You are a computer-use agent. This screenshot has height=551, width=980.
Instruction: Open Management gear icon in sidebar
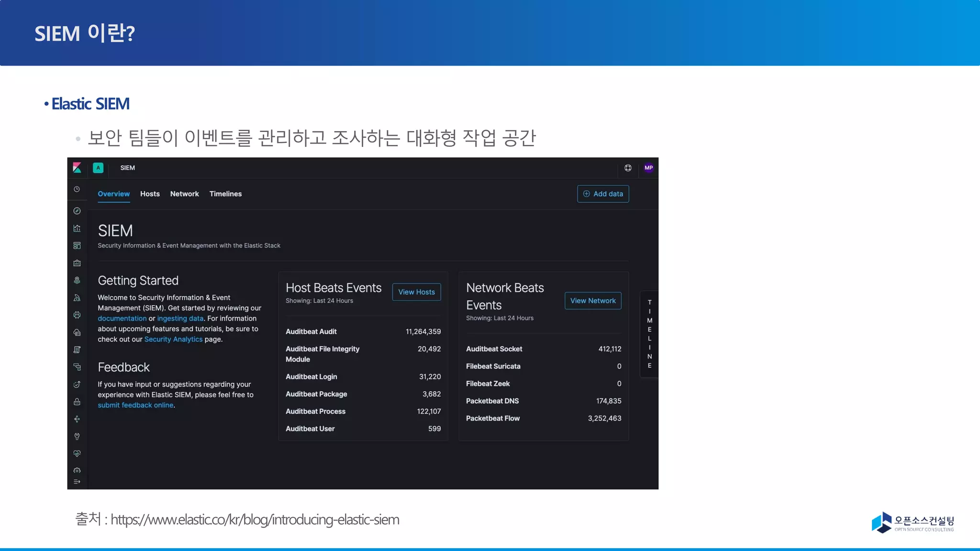click(x=77, y=470)
